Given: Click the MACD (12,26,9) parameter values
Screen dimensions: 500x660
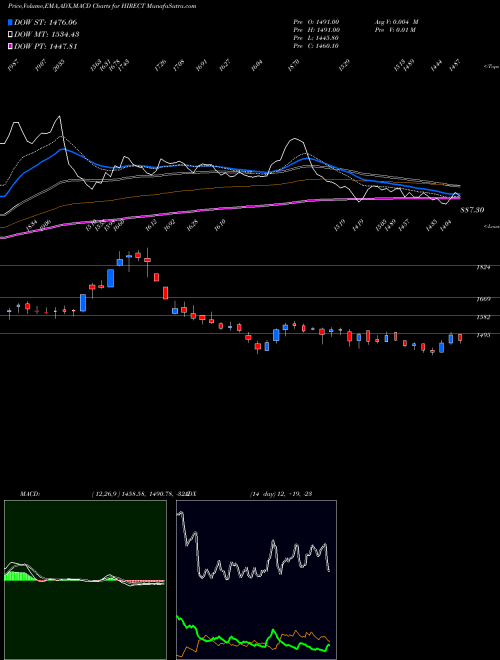Looking at the screenshot, I should pyautogui.click(x=139, y=494).
